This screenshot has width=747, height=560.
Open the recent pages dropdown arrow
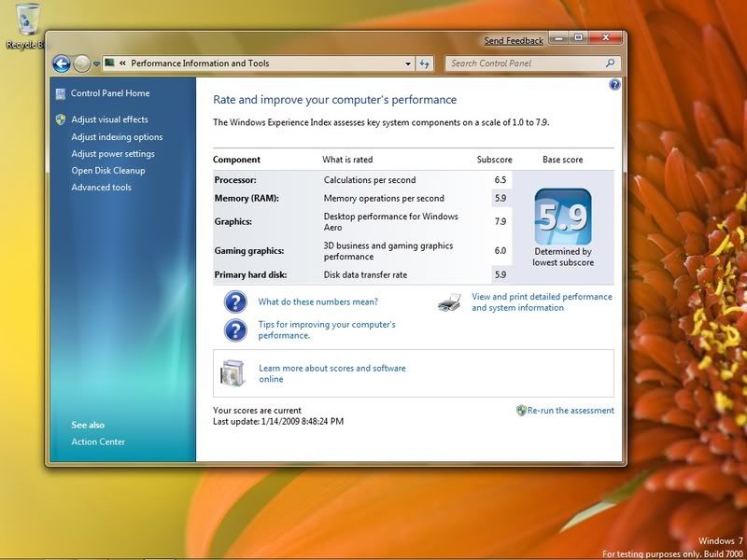click(96, 64)
